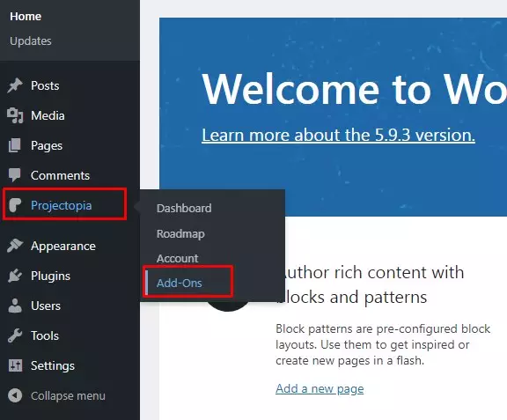Click the Projectopia logo icon
Image resolution: width=507 pixels, height=420 pixels.
[15, 205]
